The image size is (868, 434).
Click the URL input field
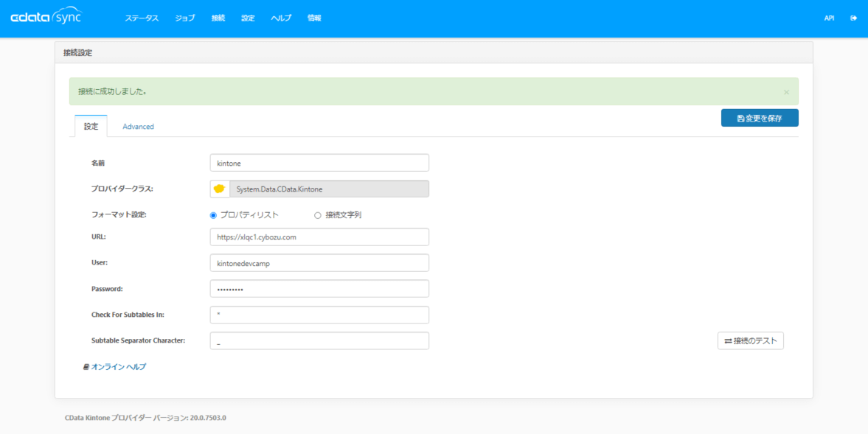point(319,237)
